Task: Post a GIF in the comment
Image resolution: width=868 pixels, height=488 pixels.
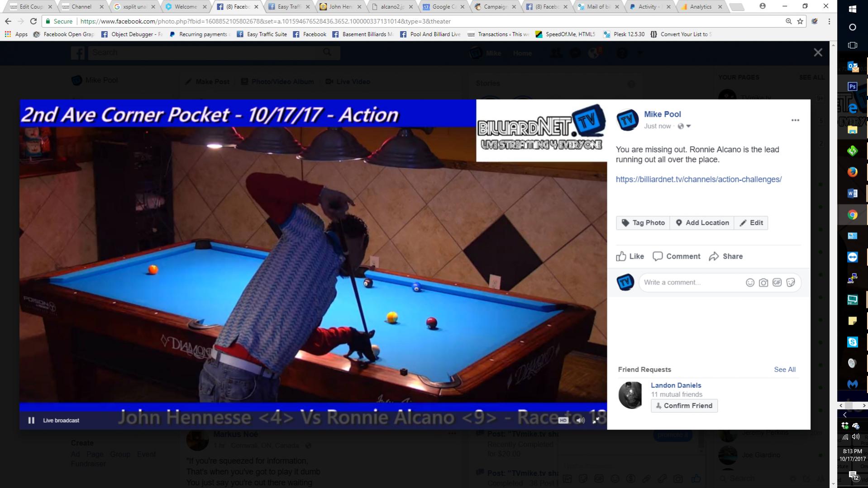Action: pos(777,283)
